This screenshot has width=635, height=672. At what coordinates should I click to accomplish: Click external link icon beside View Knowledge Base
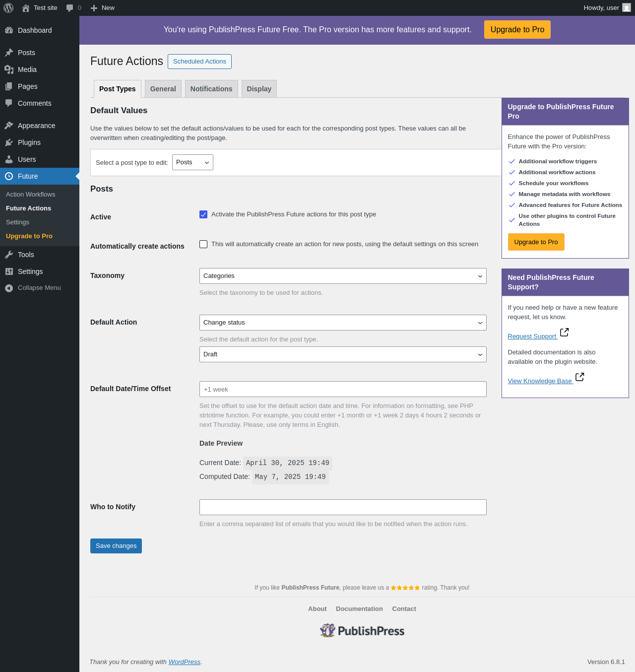[579, 377]
